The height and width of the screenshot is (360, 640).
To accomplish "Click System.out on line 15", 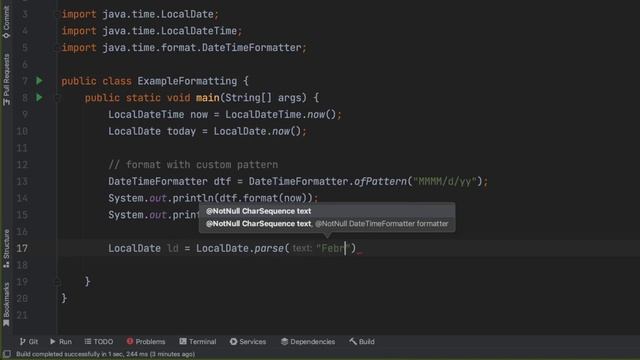I will point(137,215).
